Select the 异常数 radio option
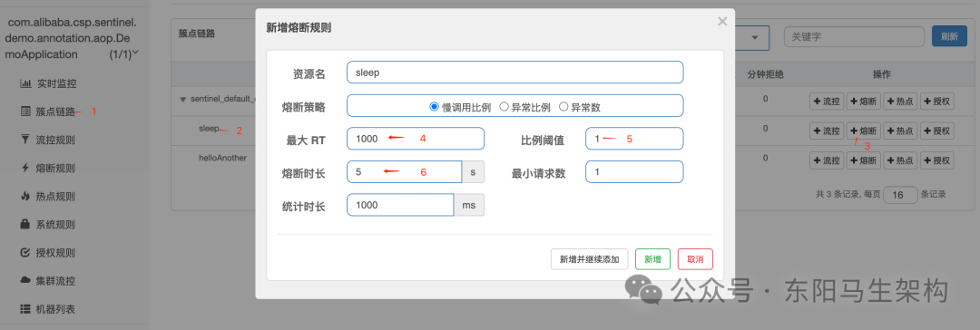The image size is (980, 330). (563, 107)
